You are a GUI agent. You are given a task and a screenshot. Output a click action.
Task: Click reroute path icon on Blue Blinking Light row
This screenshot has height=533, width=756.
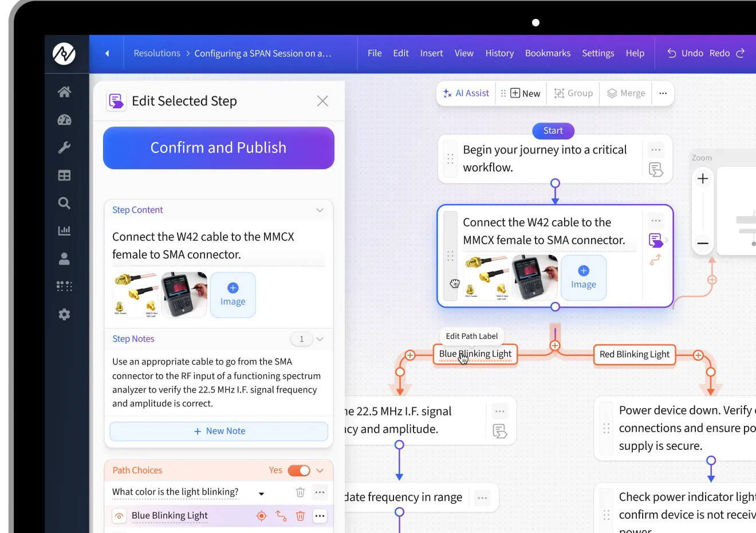[281, 516]
